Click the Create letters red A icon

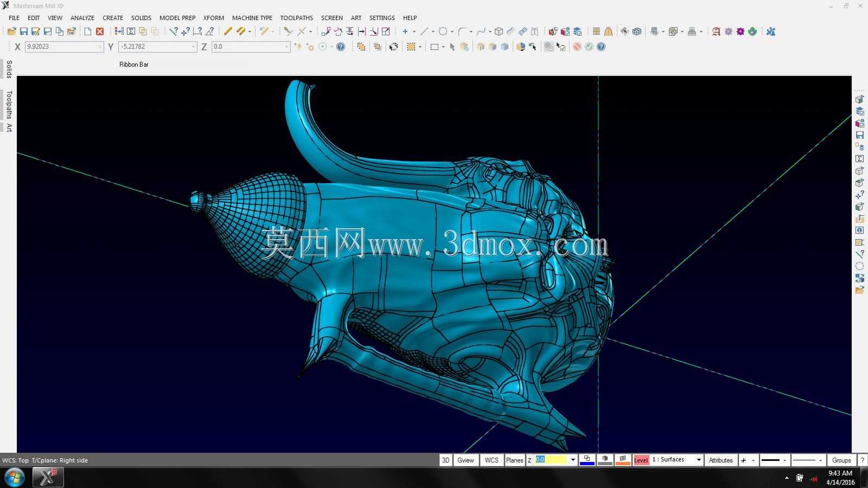point(716,31)
